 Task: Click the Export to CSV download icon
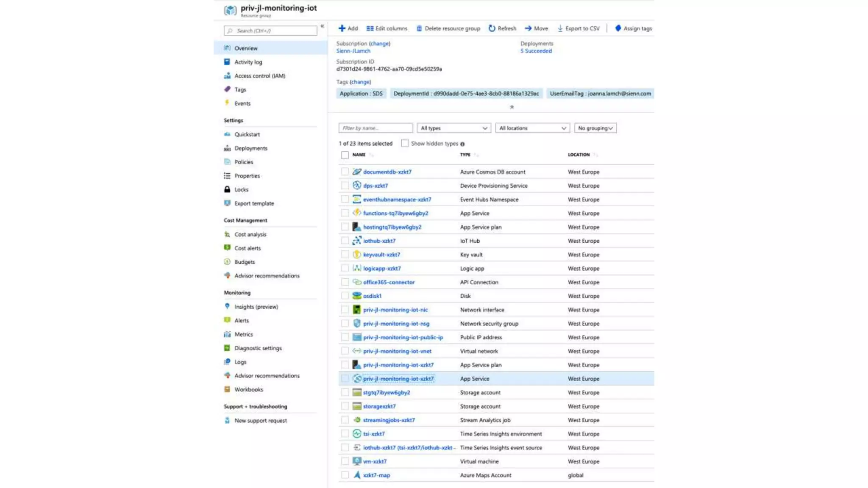(560, 28)
